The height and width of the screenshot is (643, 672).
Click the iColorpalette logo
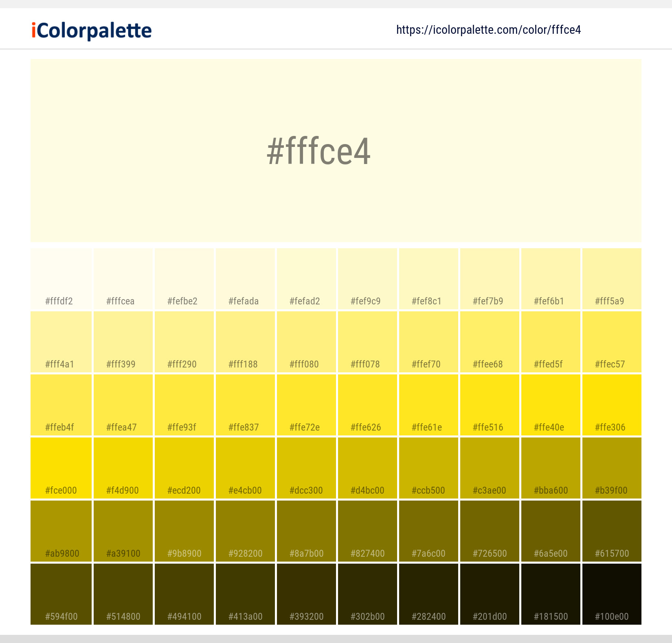pyautogui.click(x=90, y=30)
